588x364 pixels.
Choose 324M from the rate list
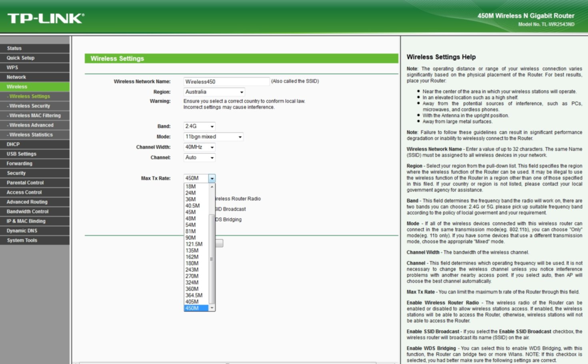coord(196,282)
